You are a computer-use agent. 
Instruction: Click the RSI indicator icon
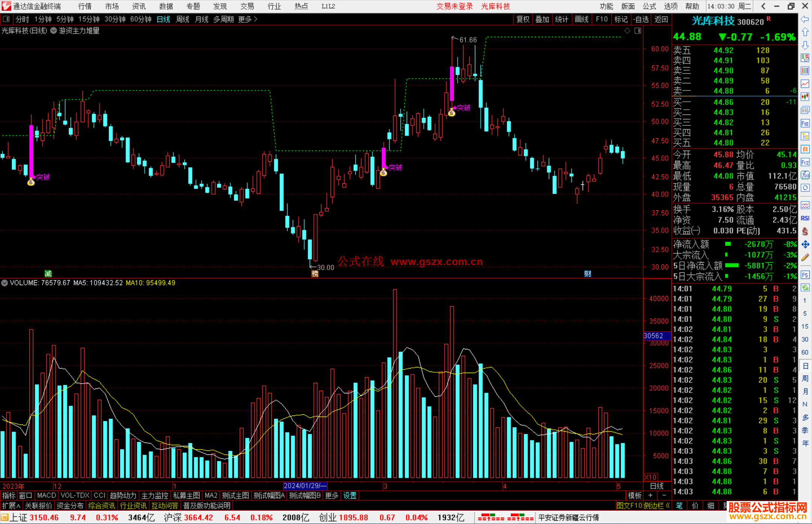click(x=805, y=218)
